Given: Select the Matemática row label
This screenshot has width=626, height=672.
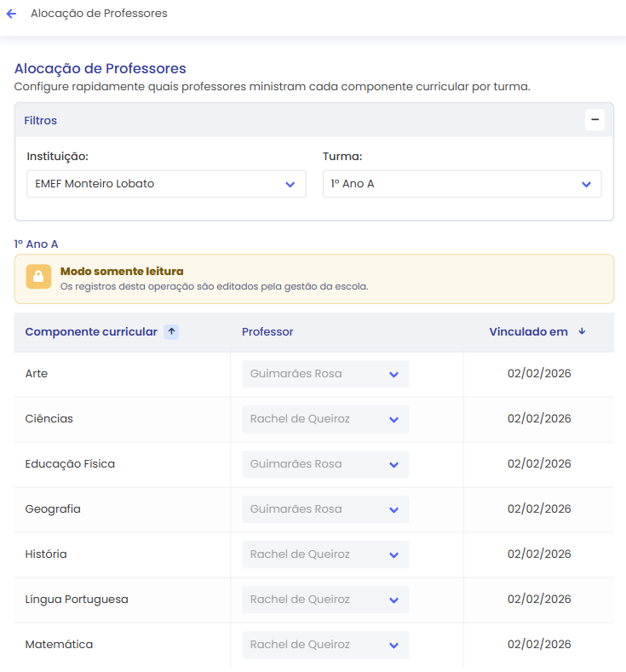Looking at the screenshot, I should click(59, 645).
